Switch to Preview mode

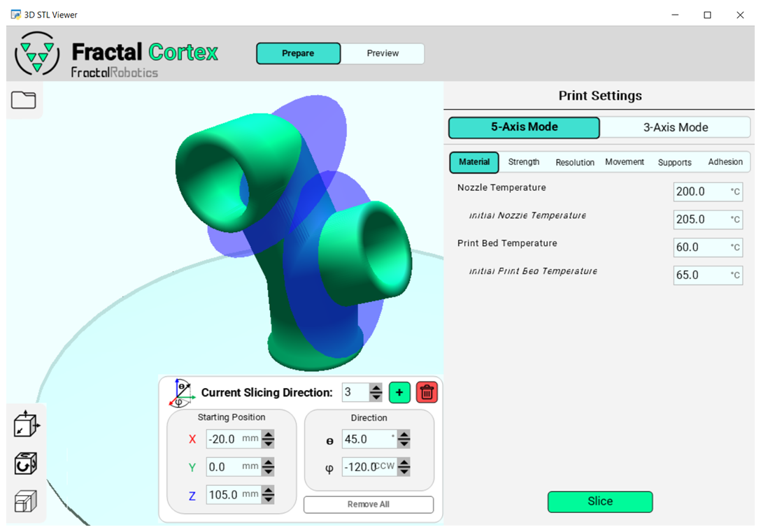383,53
